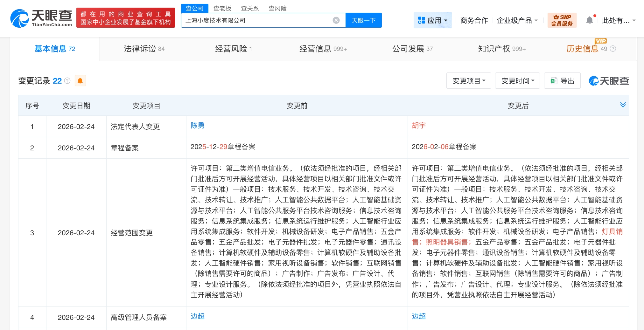Switch to the 知识产权 tab

click(501, 49)
